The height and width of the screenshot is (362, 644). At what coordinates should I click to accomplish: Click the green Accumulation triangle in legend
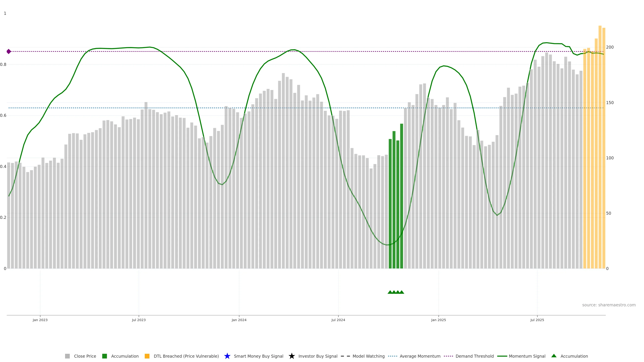(x=554, y=356)
